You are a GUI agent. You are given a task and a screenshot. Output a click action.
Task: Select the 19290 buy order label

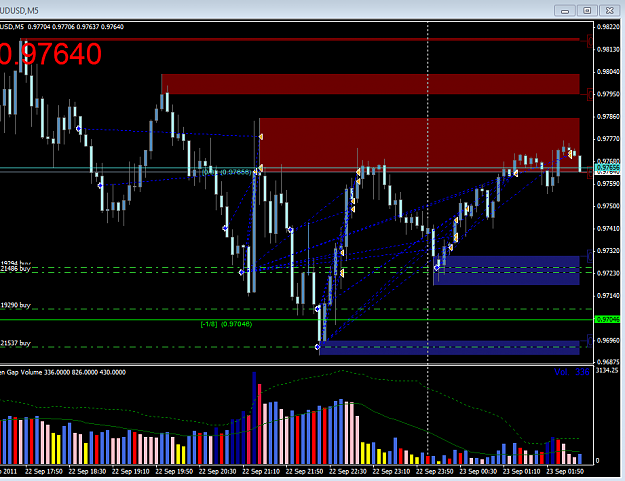15,305
